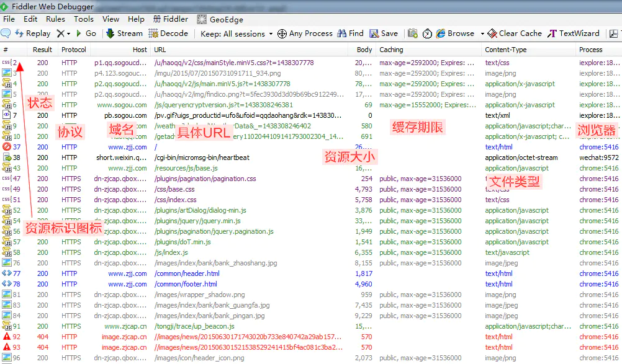This screenshot has height=364, width=622.
Task: Select the /tongji/trace/up_beacon.js URL
Action: [194, 326]
